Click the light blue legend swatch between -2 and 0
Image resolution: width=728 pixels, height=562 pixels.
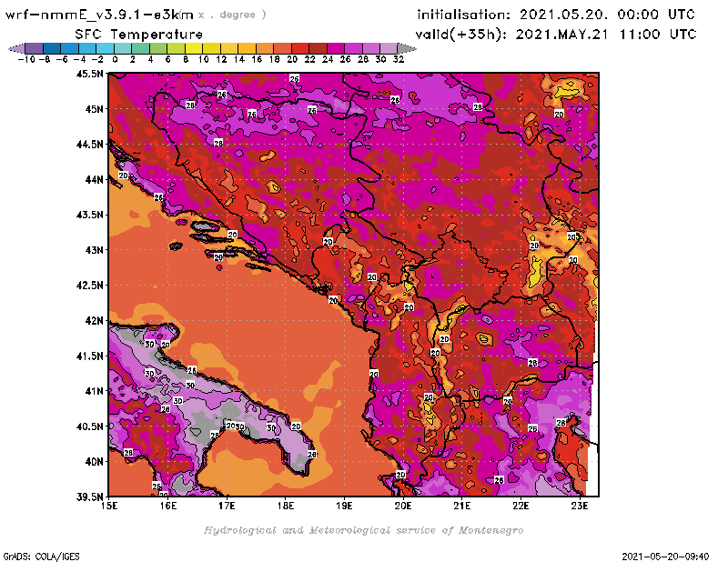coord(105,48)
